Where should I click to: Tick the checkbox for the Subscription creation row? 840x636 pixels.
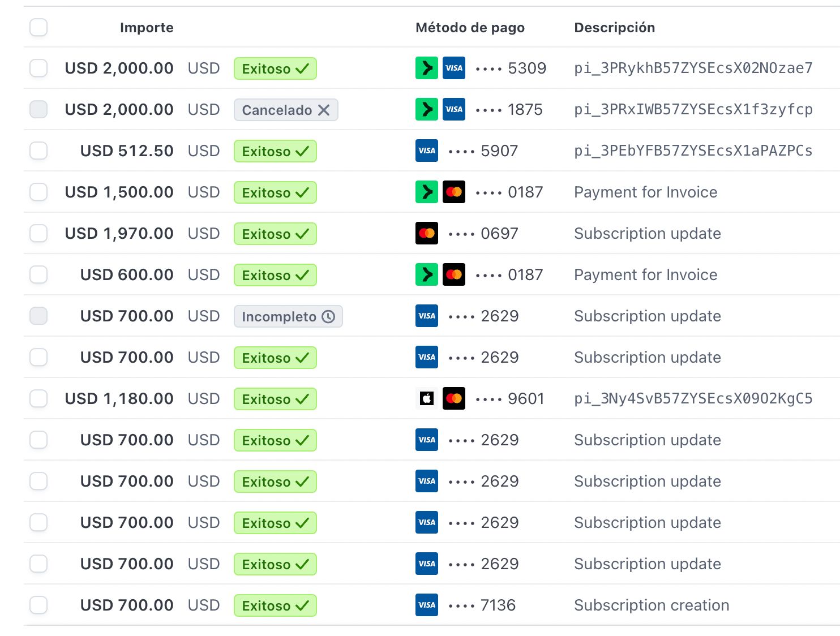click(38, 605)
